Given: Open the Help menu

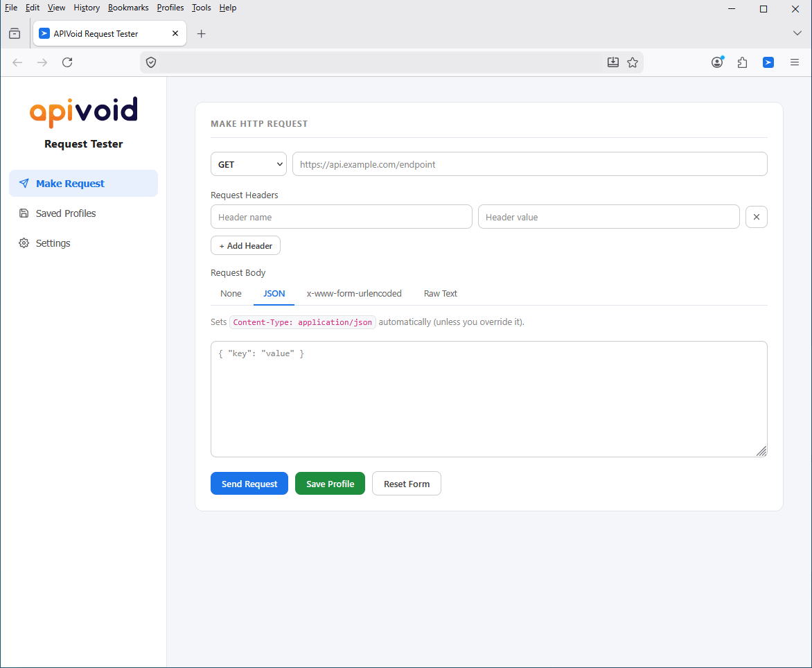Looking at the screenshot, I should (x=228, y=8).
